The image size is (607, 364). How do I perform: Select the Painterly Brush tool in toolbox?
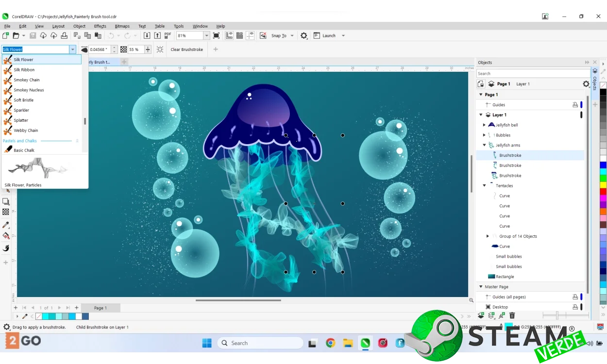coord(6,248)
